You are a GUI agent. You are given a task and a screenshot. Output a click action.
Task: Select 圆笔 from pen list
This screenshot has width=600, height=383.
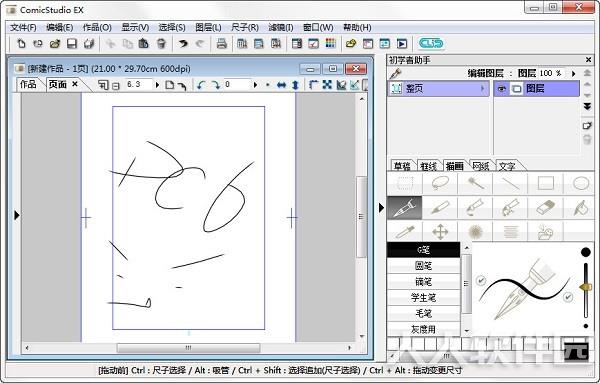click(423, 266)
